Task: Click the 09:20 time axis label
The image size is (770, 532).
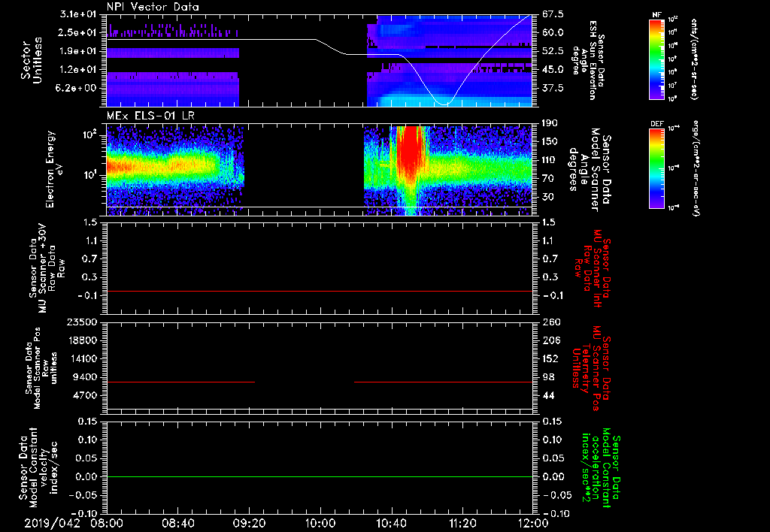Action: (x=249, y=523)
